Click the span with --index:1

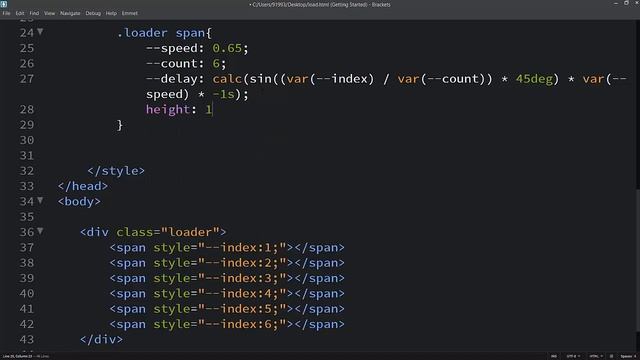tap(227, 247)
